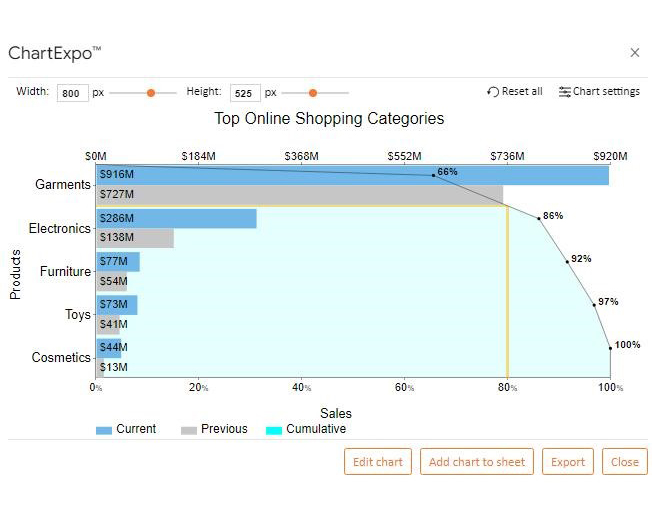652x516 pixels.
Task: Close the ChartExpo dialog with X
Action: [635, 53]
